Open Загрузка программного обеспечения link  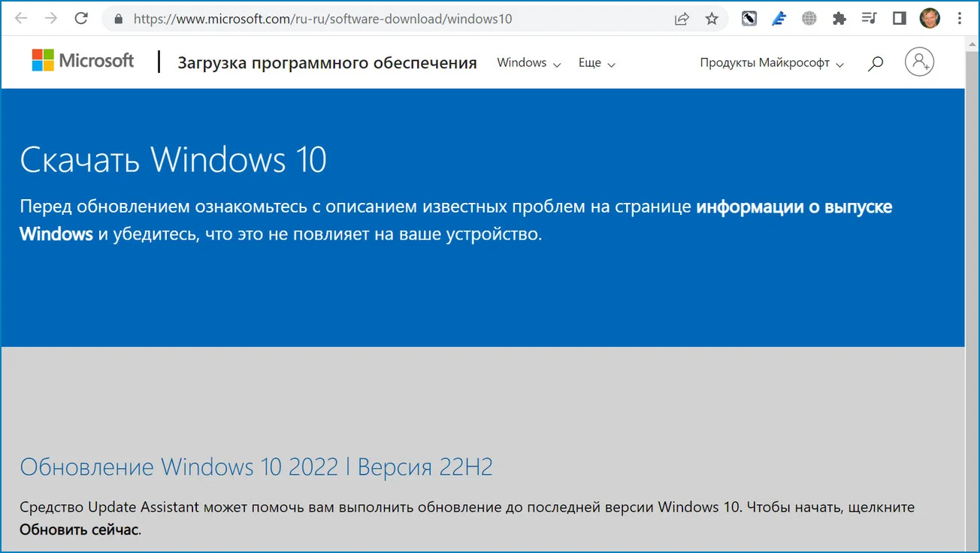point(327,63)
